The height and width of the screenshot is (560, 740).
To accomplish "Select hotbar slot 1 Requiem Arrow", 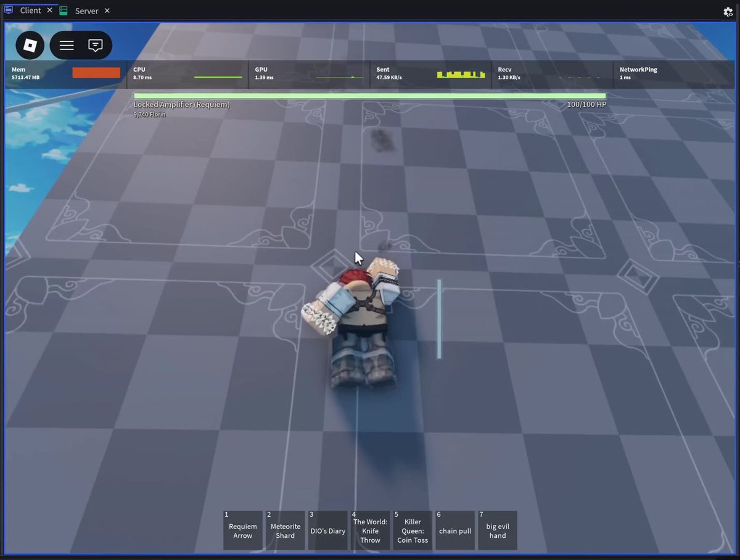I will [243, 530].
